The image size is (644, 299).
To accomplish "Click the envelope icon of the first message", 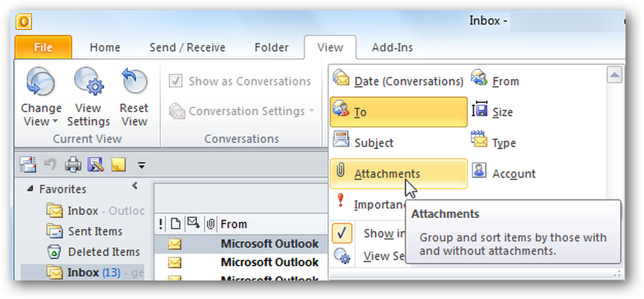I will [174, 244].
